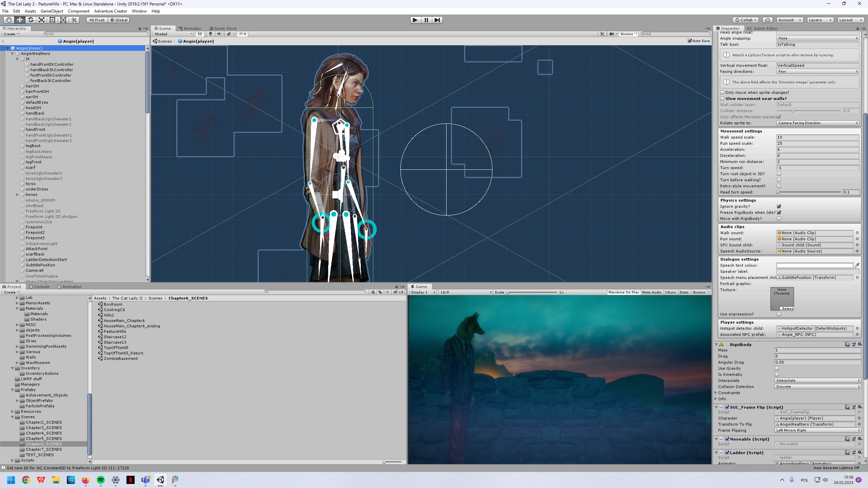
Task: Select the Rotate tool
Action: point(31,20)
